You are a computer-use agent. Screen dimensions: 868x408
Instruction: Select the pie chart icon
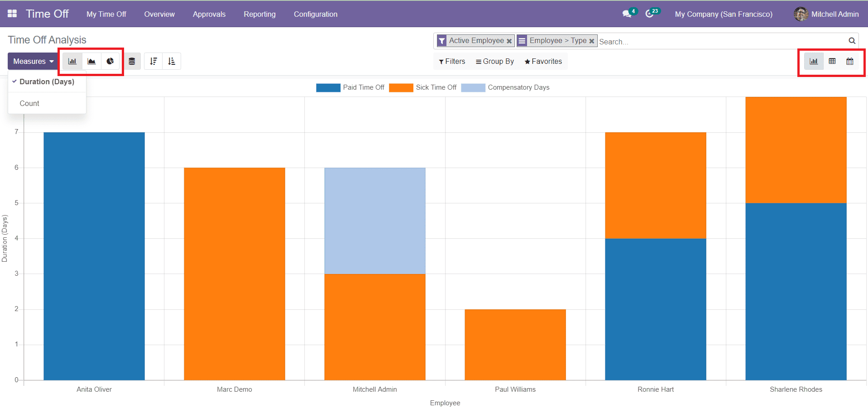(x=110, y=62)
